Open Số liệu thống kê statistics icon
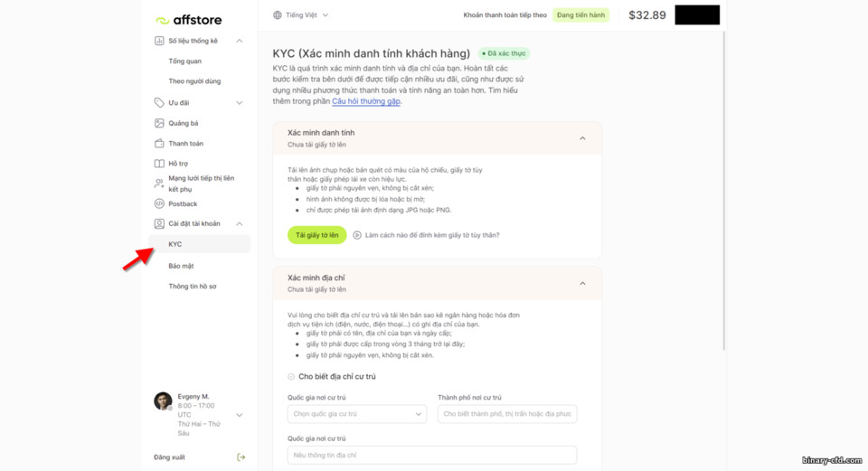868x471 pixels. [x=159, y=41]
